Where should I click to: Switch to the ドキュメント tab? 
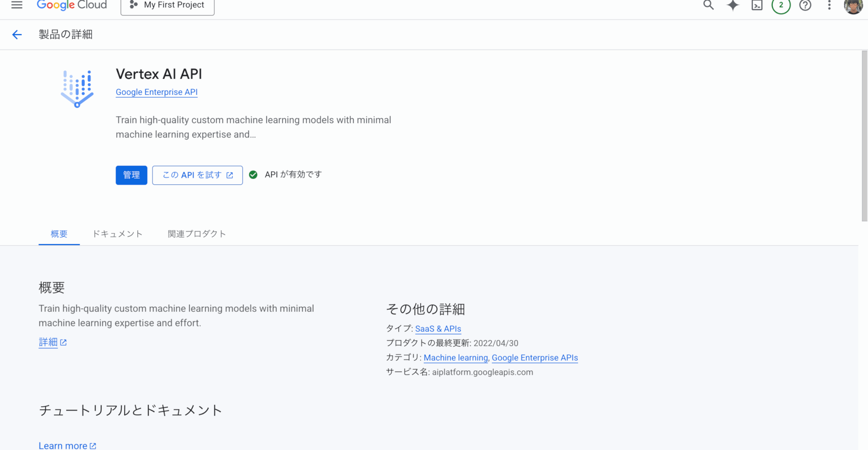117,234
